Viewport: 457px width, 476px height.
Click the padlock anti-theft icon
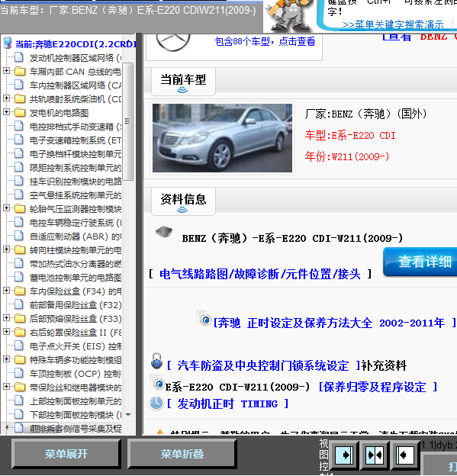pyautogui.click(x=156, y=362)
